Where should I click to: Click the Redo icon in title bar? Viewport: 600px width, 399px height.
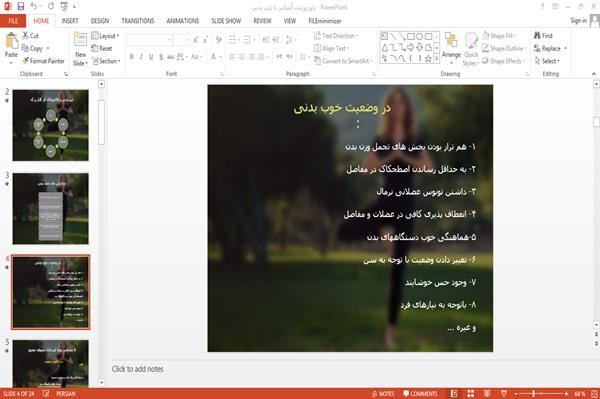[x=51, y=6]
